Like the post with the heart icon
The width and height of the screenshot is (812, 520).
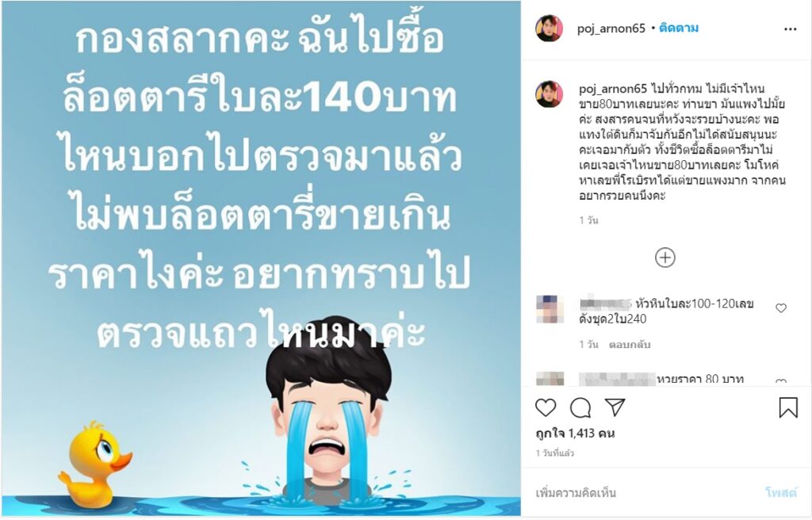pos(546,408)
